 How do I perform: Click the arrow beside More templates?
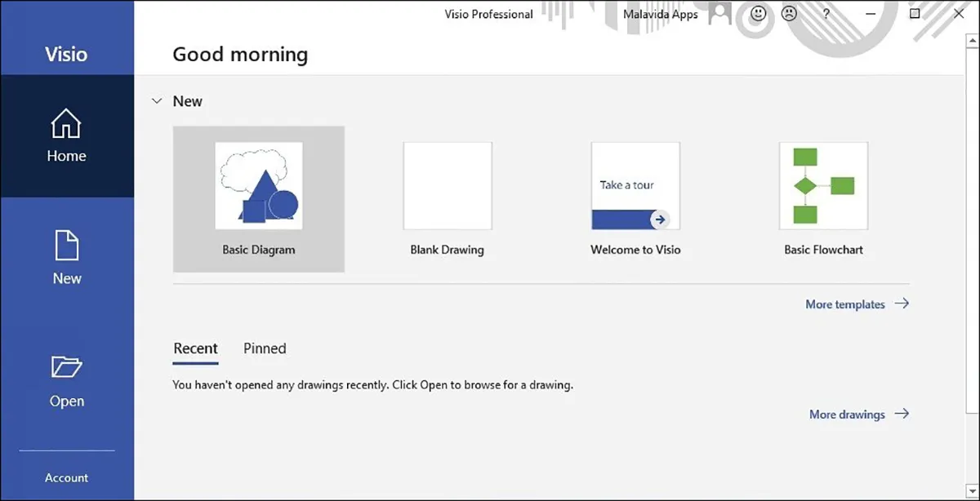click(x=902, y=304)
